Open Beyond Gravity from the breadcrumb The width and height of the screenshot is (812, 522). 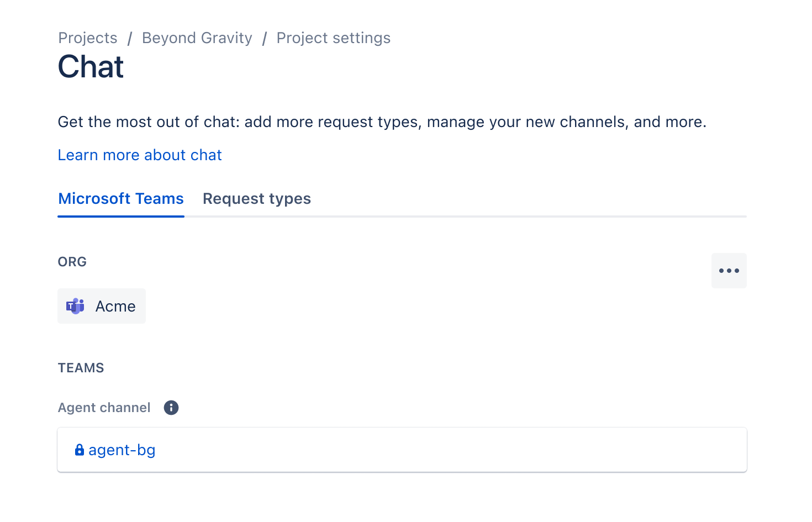[x=197, y=38]
